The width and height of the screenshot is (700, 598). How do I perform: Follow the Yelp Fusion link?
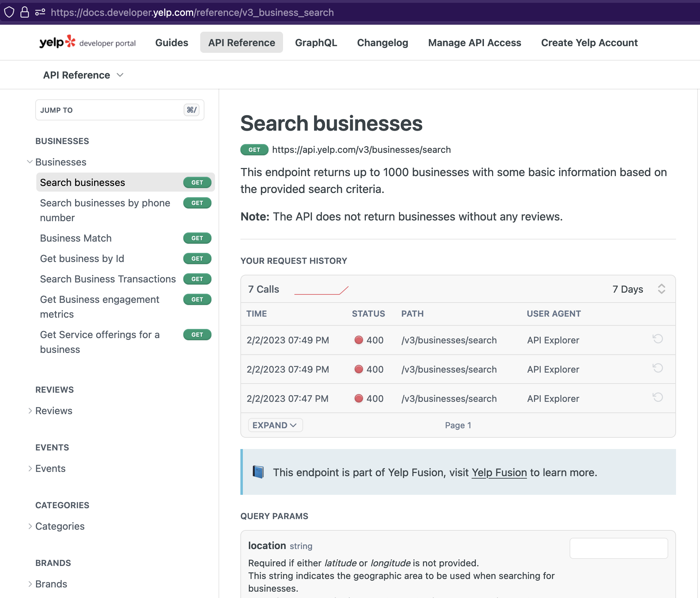click(499, 472)
